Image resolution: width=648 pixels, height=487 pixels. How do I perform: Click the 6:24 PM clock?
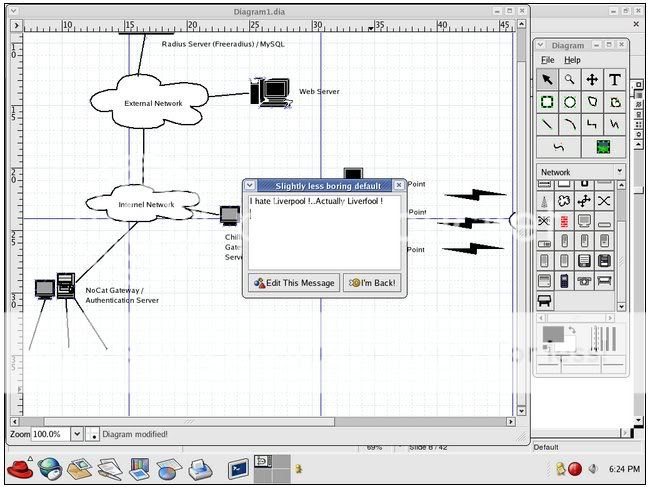point(624,469)
